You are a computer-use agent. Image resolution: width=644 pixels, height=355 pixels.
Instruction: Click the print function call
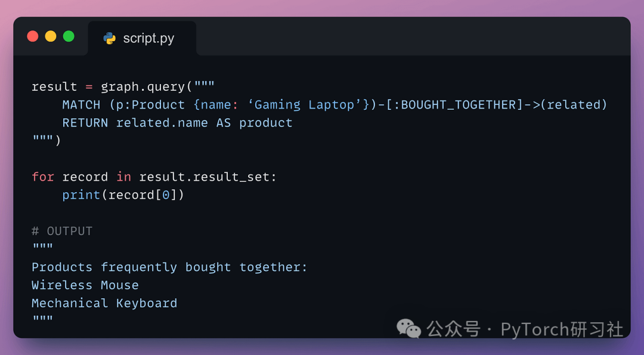tap(81, 195)
